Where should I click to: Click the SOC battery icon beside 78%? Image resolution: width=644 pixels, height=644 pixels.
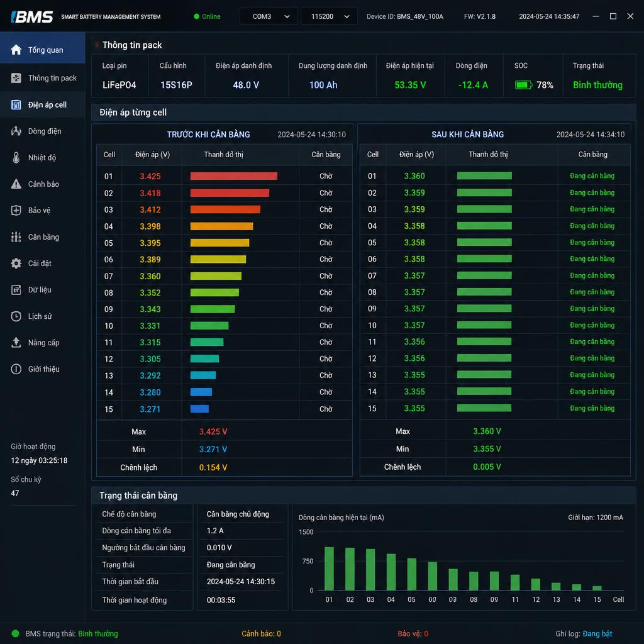523,85
